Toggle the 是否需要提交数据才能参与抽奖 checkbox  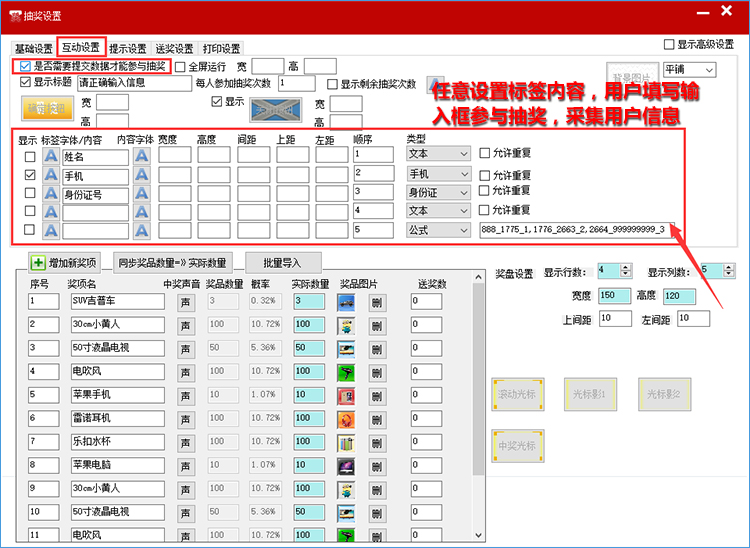coord(24,66)
